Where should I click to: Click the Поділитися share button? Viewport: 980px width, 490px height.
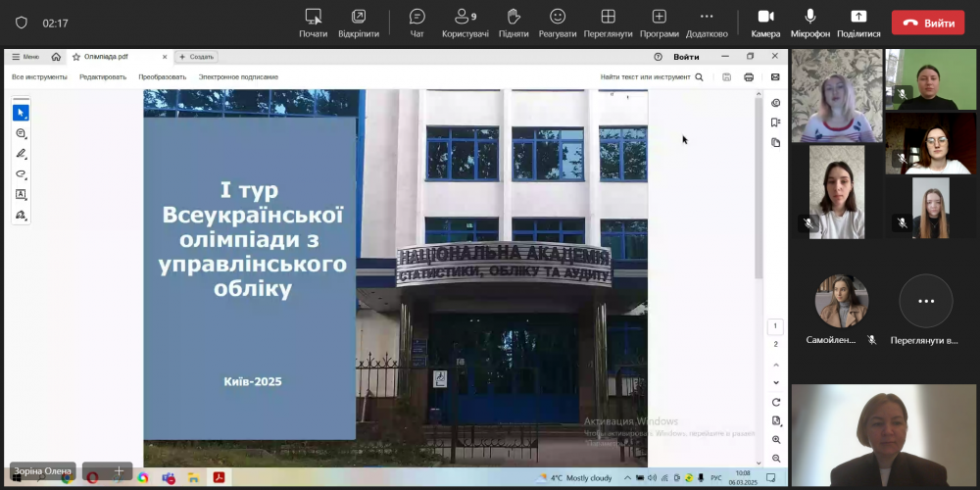tap(858, 17)
